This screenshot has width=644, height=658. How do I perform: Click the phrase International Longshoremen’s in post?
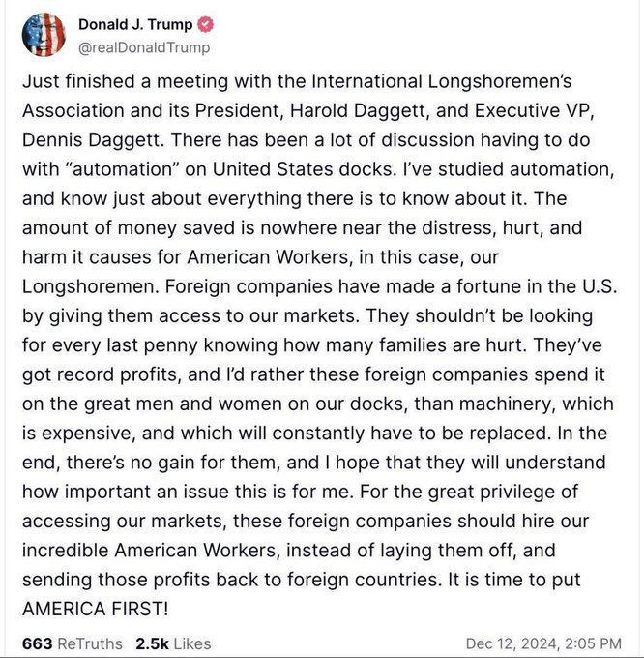(x=442, y=81)
